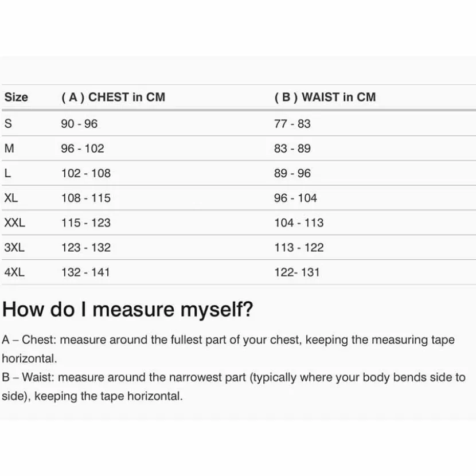Click chest value 108 - 115
The width and height of the screenshot is (476, 476).
[86, 198]
